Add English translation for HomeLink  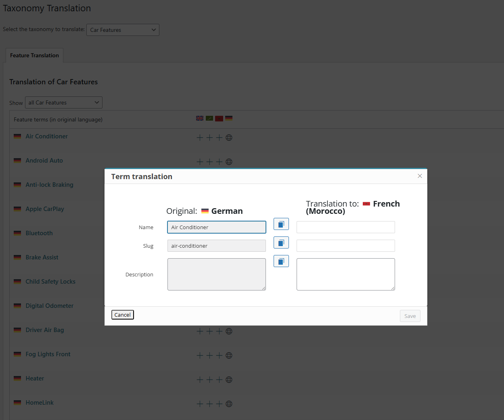click(200, 404)
